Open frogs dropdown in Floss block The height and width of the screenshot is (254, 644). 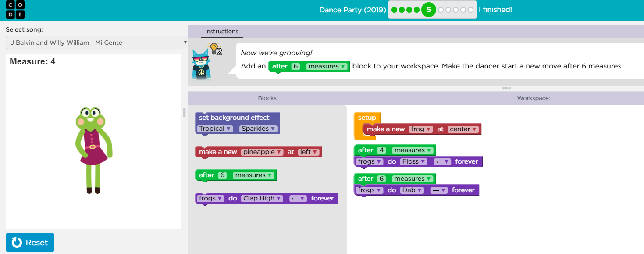point(370,161)
